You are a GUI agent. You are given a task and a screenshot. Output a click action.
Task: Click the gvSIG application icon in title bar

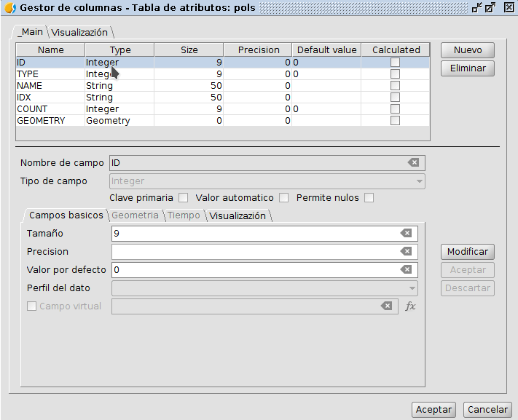click(9, 8)
